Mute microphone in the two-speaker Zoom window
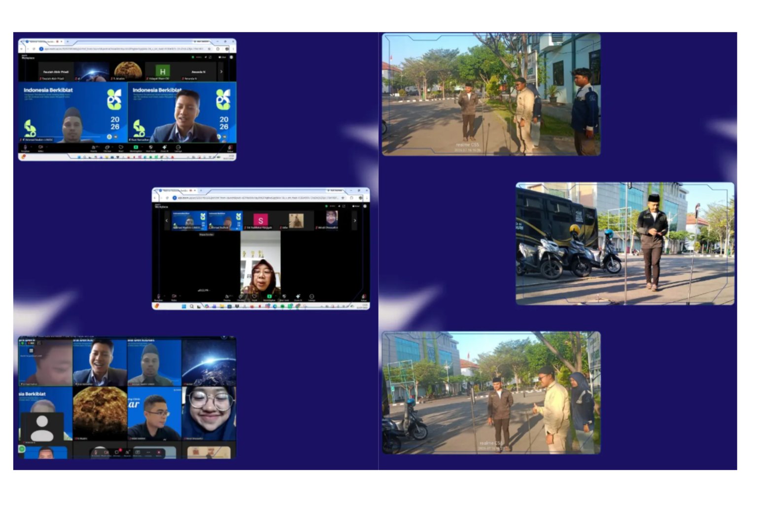The image size is (757, 532). pyautogui.click(x=25, y=147)
